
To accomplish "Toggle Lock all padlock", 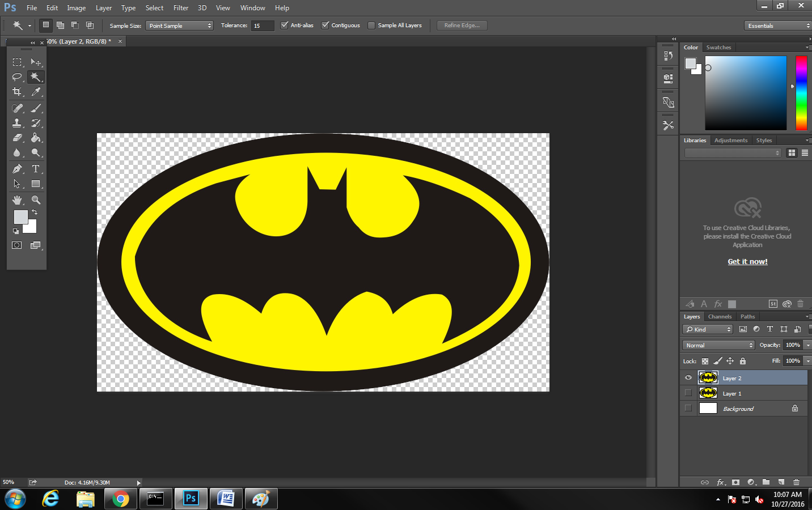I will (743, 361).
